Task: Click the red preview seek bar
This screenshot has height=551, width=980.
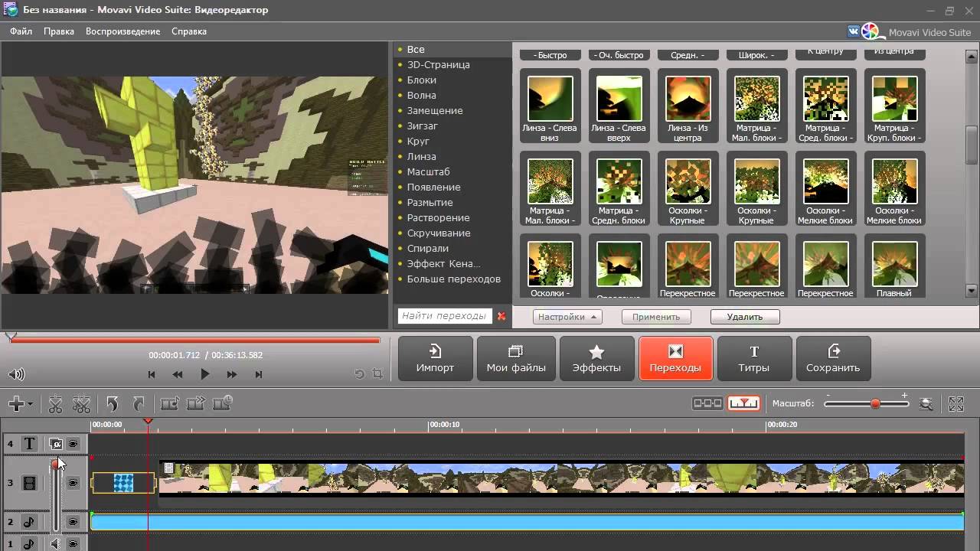Action: [195, 341]
